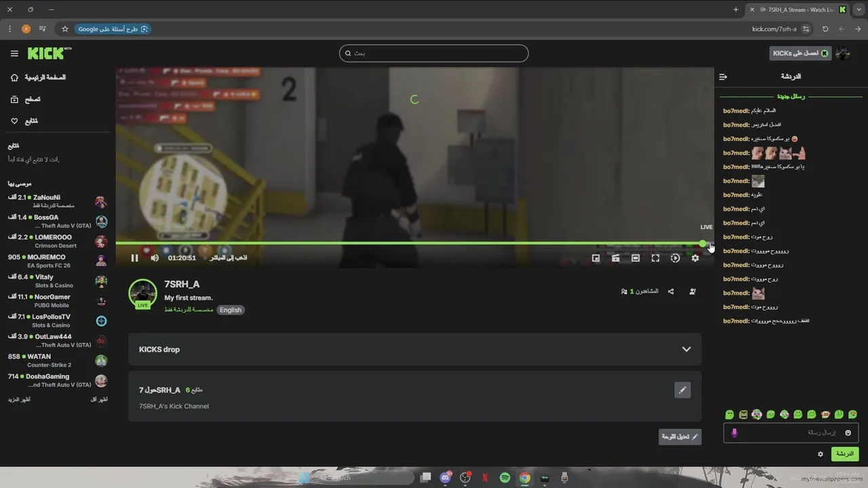Seek on the green video progress bar
868x488 pixels.
[x=409, y=243]
